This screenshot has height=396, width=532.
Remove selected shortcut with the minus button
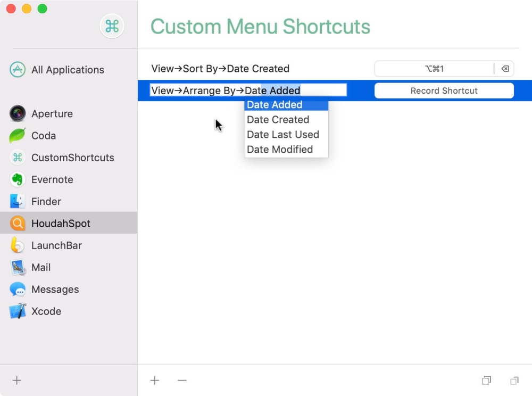[x=182, y=381]
